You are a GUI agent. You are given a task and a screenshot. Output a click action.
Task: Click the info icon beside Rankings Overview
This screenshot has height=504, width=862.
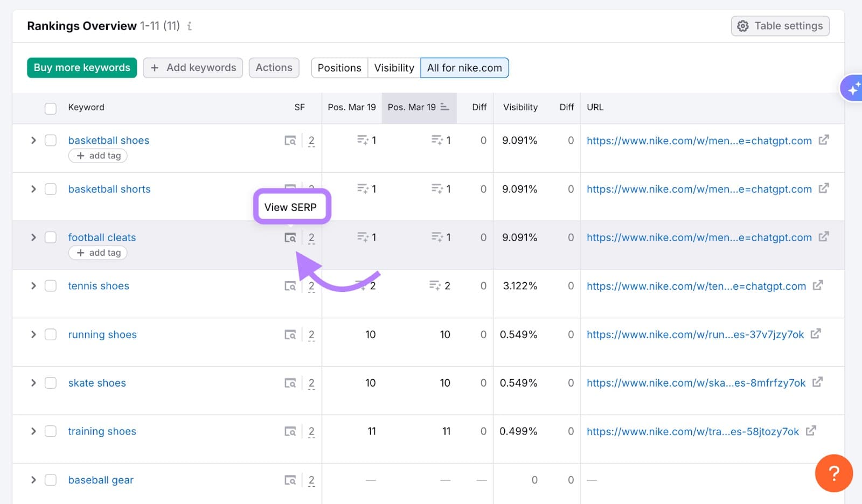(x=190, y=26)
